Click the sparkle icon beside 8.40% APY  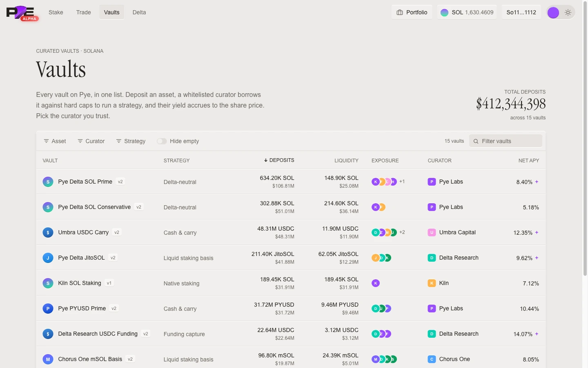click(537, 182)
